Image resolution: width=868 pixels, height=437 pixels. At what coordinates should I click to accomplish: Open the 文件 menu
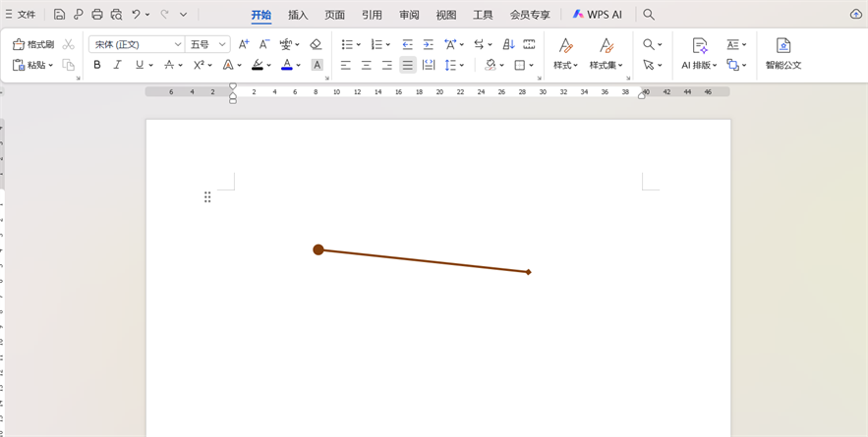coord(21,15)
